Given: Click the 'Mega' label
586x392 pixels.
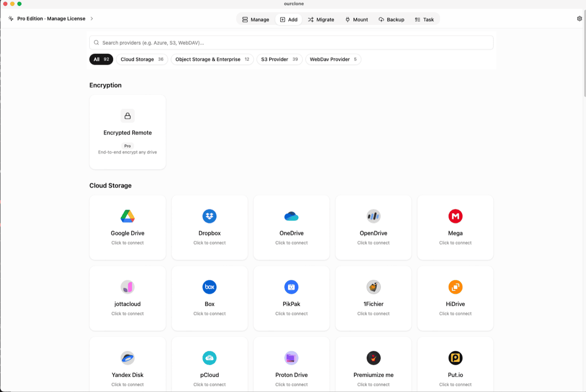Looking at the screenshot, I should (456, 233).
